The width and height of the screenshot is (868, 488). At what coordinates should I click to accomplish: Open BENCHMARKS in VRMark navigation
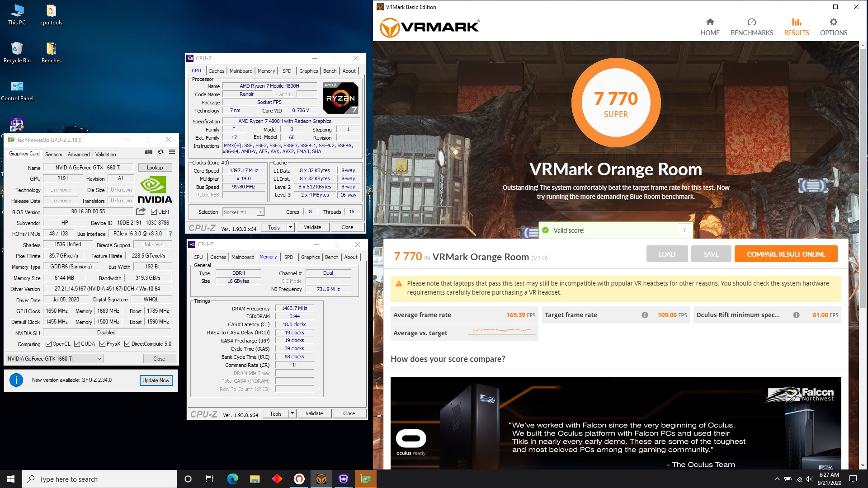tap(752, 27)
